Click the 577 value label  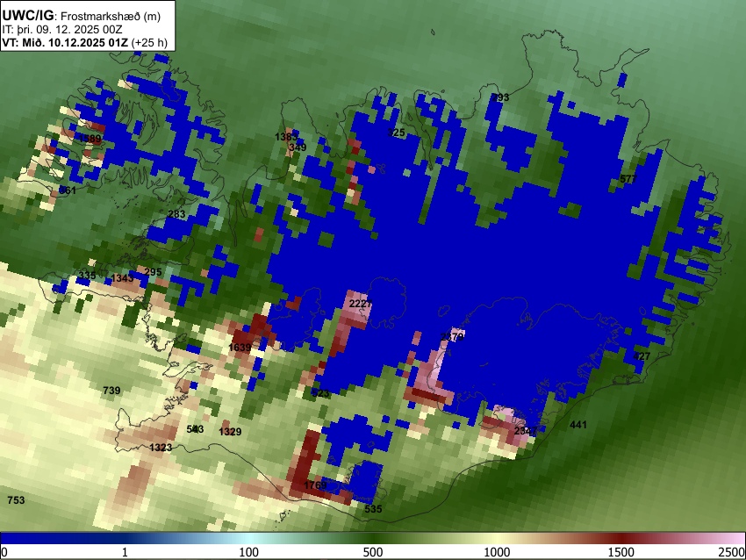(628, 179)
